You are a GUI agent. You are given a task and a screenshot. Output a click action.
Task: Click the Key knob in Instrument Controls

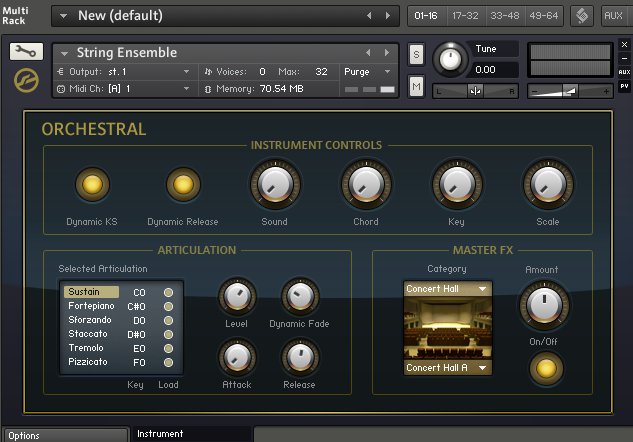(x=457, y=184)
